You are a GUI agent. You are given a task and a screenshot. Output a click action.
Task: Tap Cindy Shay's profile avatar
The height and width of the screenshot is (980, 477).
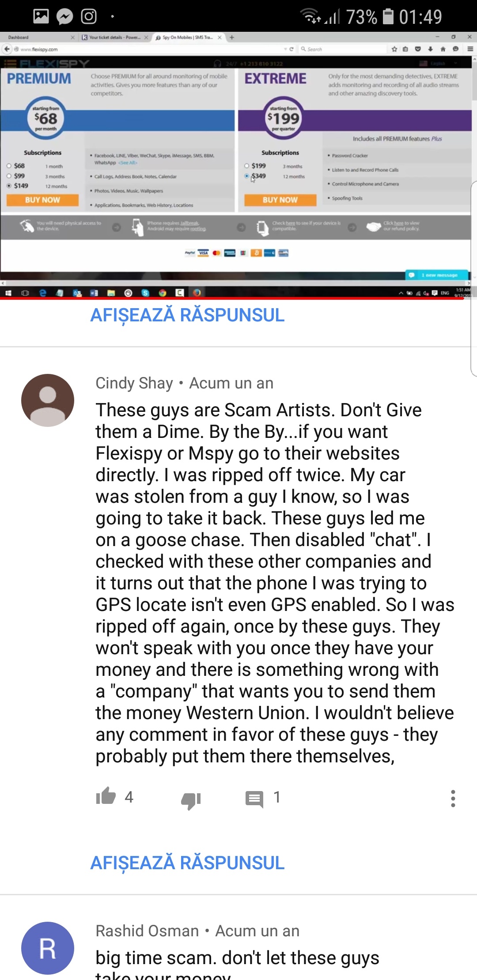click(x=48, y=400)
